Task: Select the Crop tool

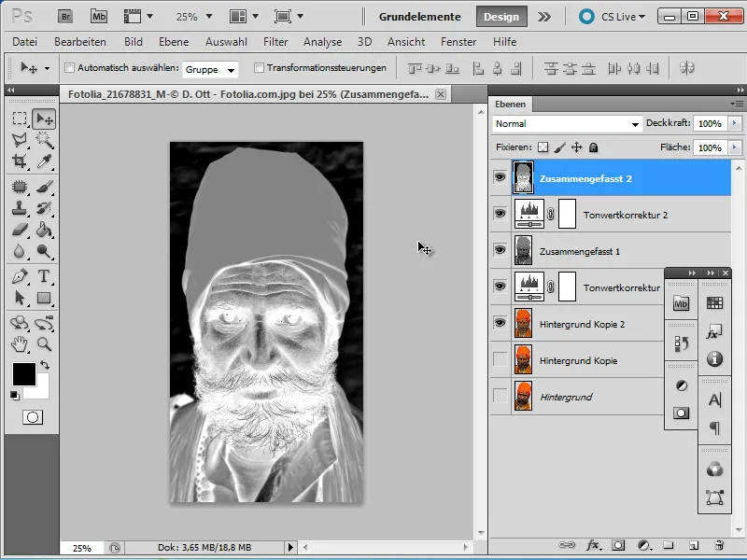Action: (20, 161)
